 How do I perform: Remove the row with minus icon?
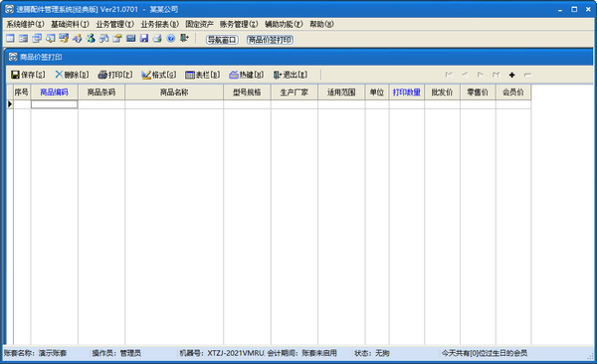527,75
